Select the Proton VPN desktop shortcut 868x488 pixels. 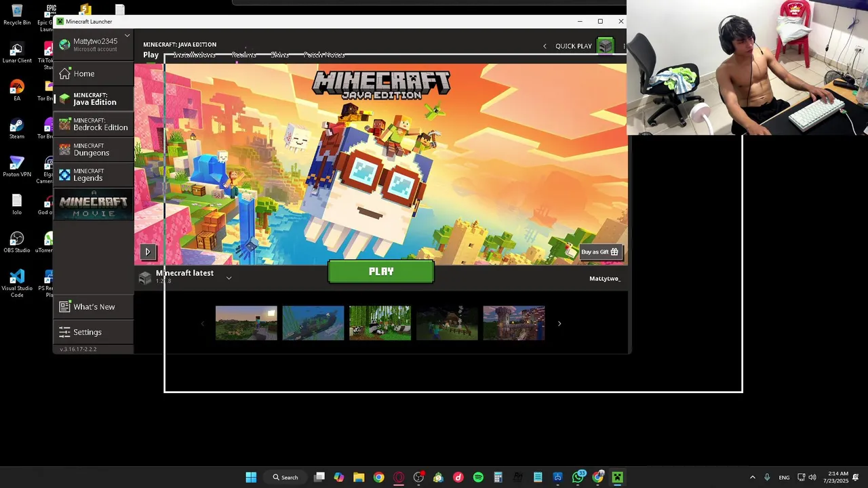tap(17, 167)
